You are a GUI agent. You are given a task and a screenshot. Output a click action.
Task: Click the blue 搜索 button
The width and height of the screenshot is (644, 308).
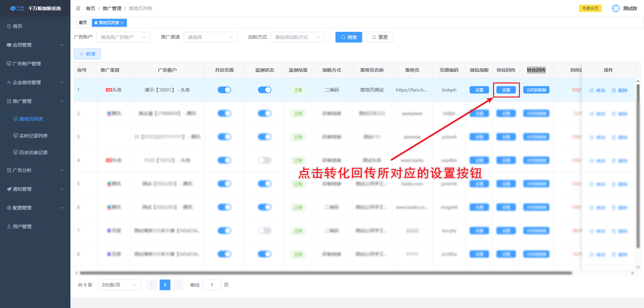click(x=348, y=37)
